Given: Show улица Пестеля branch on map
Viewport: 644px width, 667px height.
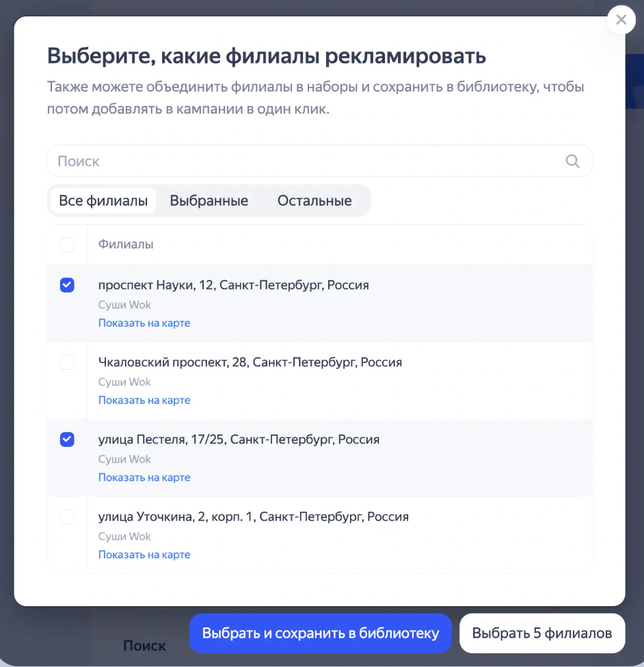Looking at the screenshot, I should click(144, 477).
